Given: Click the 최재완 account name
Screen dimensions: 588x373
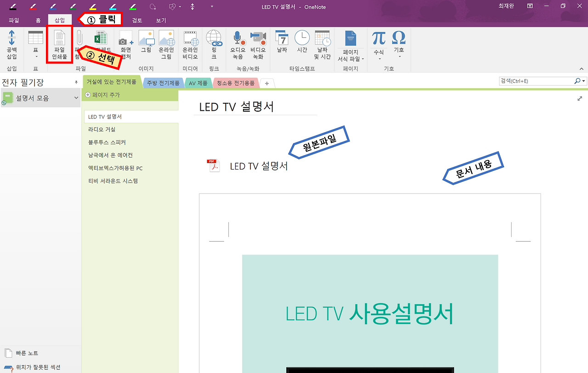Looking at the screenshot, I should [x=507, y=6].
